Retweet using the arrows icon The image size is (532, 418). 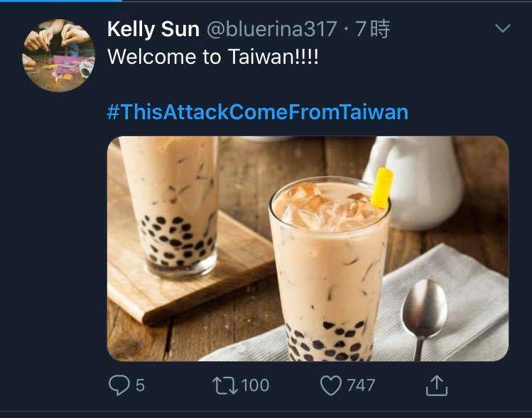pyautogui.click(x=225, y=386)
